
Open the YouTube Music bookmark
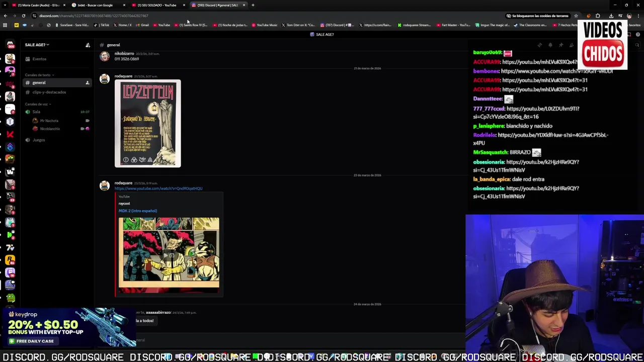pos(265,25)
